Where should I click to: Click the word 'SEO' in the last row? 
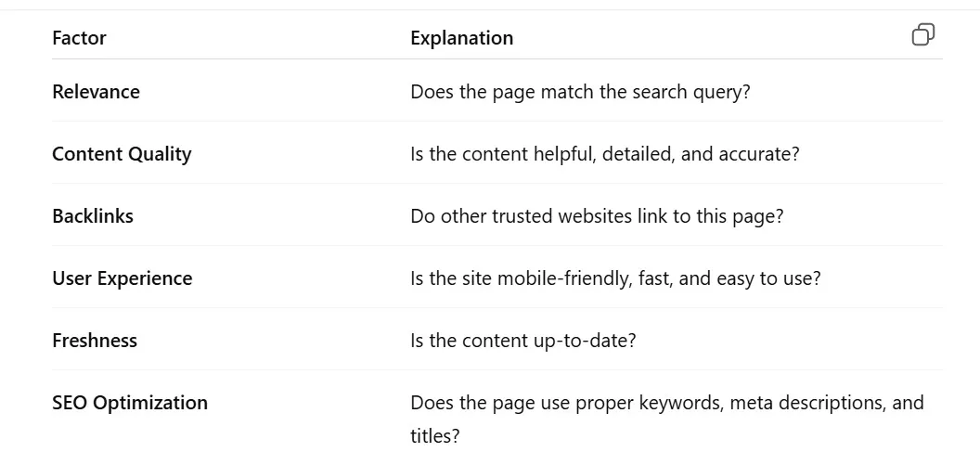70,403
